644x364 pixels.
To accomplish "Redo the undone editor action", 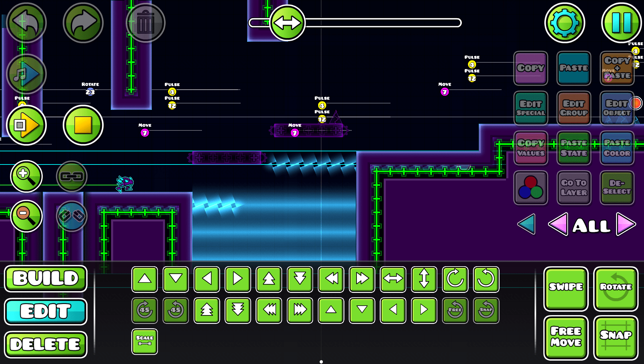I will [x=83, y=23].
